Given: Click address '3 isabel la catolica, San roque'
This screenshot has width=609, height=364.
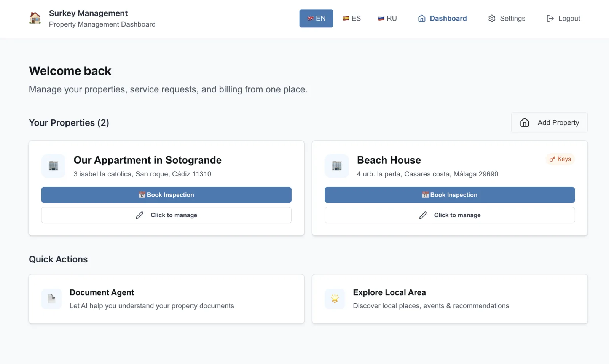Looking at the screenshot, I should pos(142,174).
